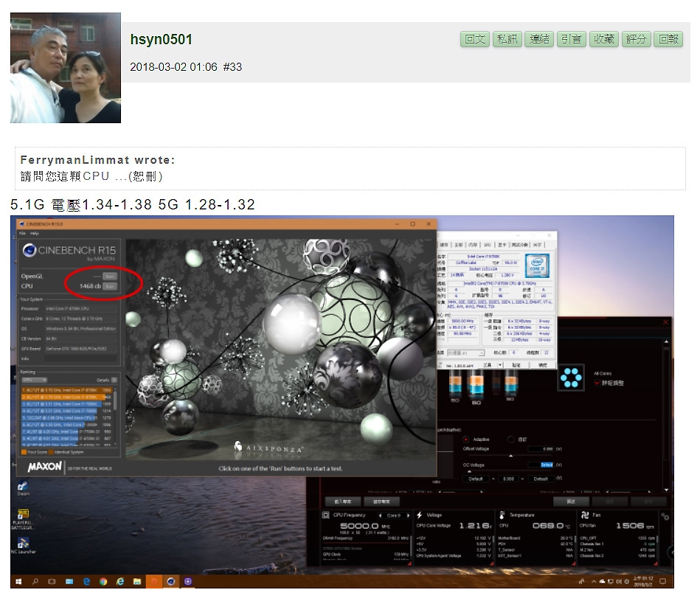This screenshot has height=601, width=700.
Task: Report post with 回報 button
Action: pos(668,39)
